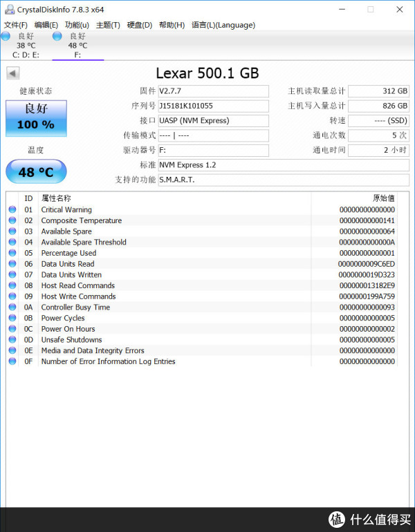
Task: Click the rotation rate field ---- (SSD)
Action: tap(378, 121)
